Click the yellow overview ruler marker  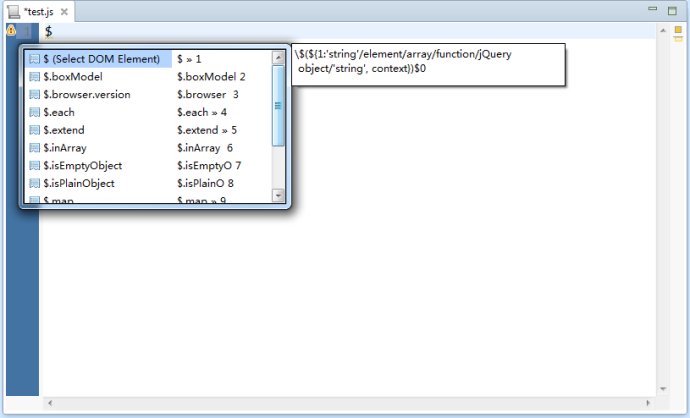[678, 29]
